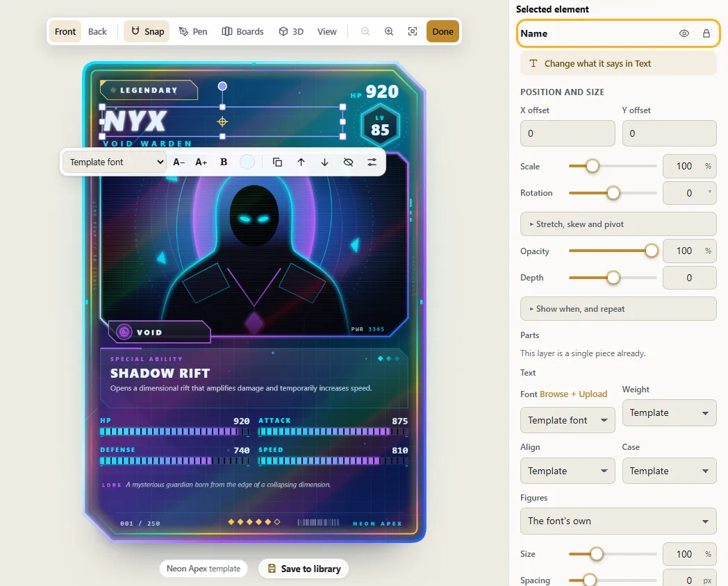Click the Done button
Image resolution: width=728 pixels, height=586 pixels.
(443, 31)
